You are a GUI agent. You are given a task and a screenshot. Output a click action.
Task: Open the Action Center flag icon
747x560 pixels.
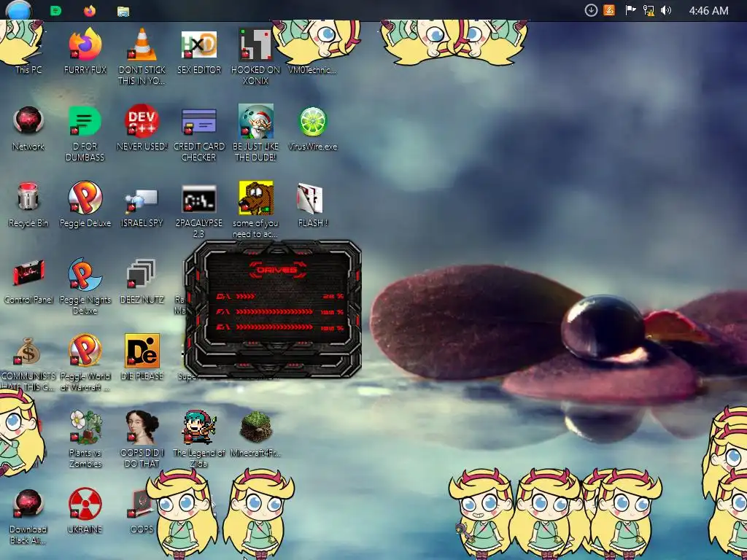click(630, 10)
